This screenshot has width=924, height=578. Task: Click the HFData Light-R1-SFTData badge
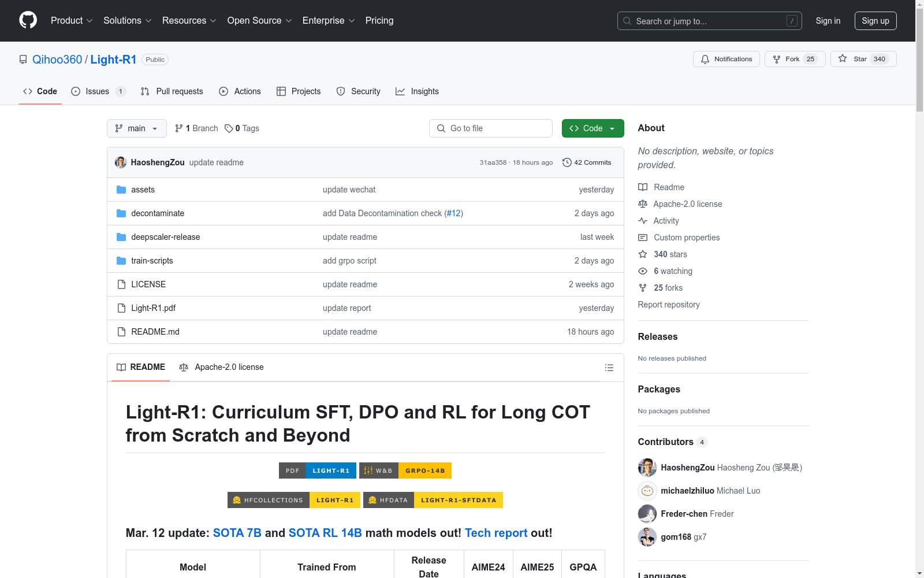[x=433, y=500]
